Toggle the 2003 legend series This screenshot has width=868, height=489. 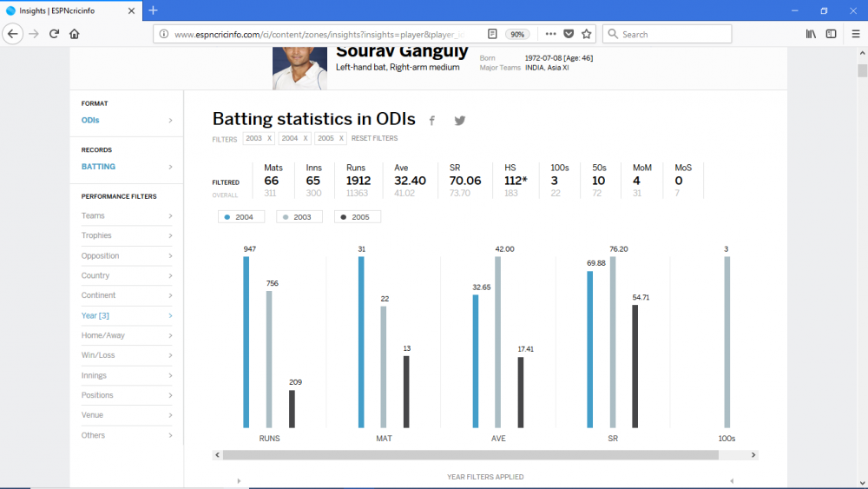pos(299,217)
